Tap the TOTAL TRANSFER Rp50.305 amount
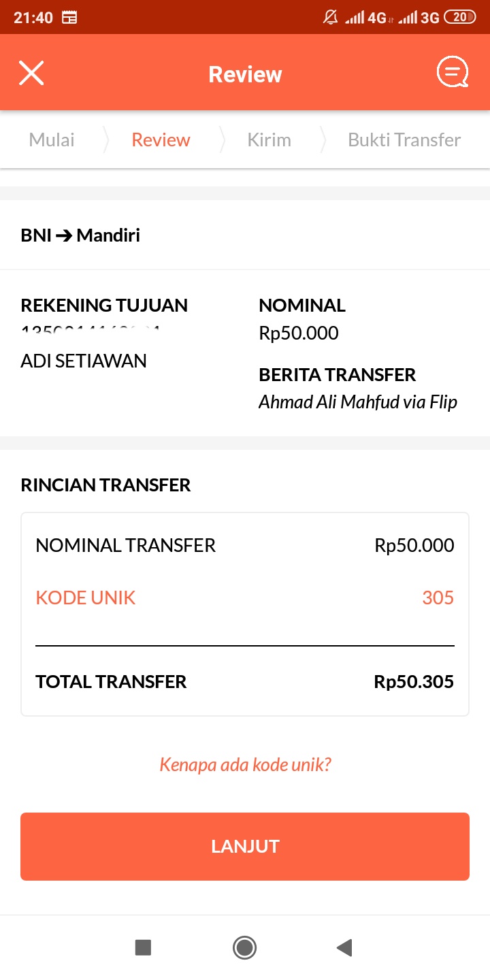The width and height of the screenshot is (490, 980). pos(414,682)
